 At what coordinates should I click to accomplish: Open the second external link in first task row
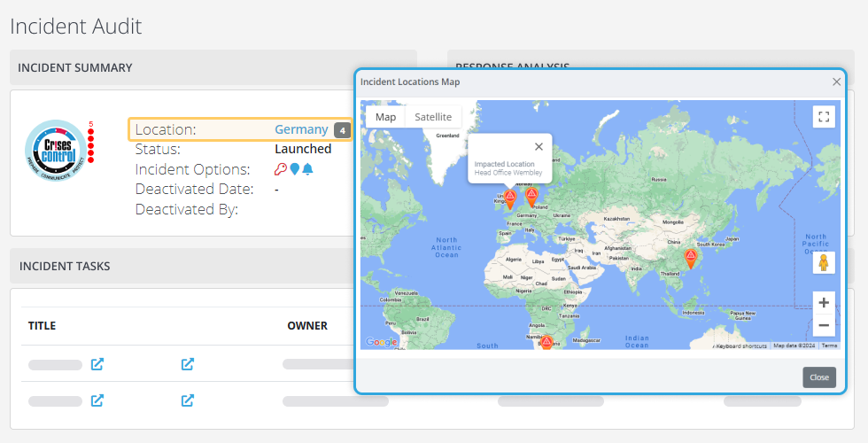188,363
